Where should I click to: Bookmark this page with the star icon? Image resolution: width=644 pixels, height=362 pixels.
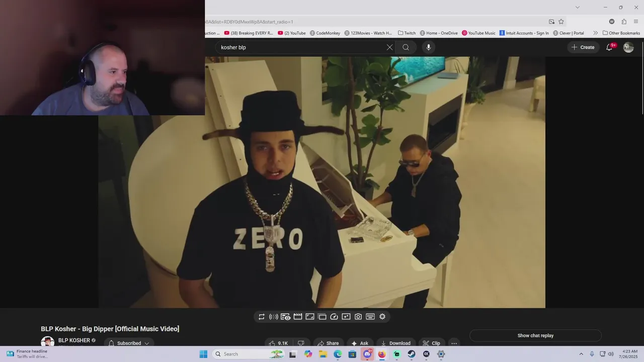[561, 22]
